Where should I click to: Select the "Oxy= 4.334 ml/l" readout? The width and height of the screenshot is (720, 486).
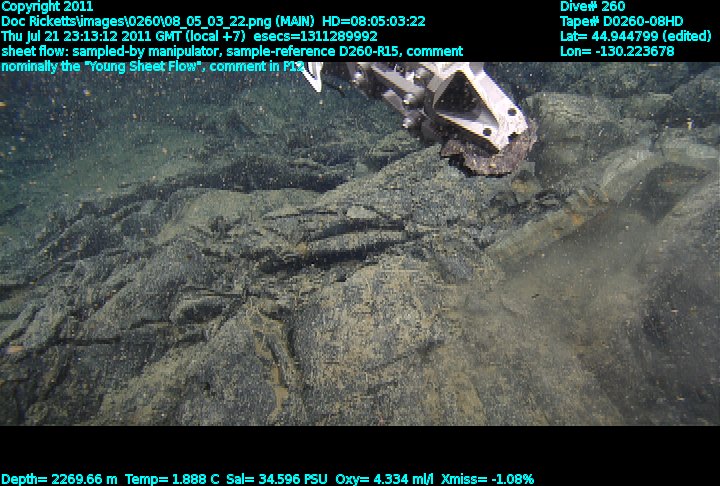pos(384,479)
